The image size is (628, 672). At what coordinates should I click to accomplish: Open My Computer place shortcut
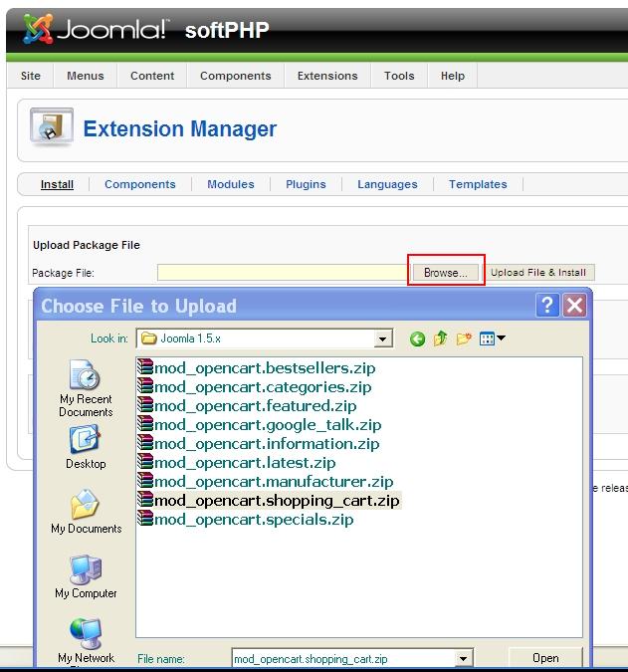coord(86,576)
